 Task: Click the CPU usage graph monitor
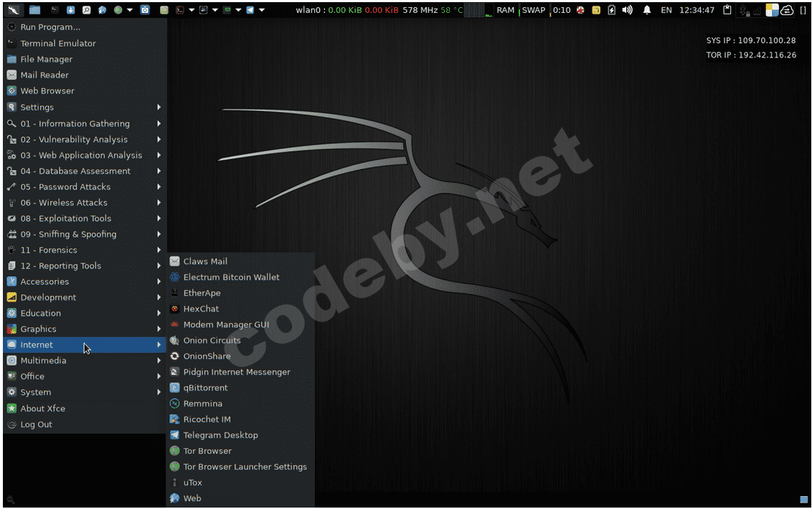point(480,10)
